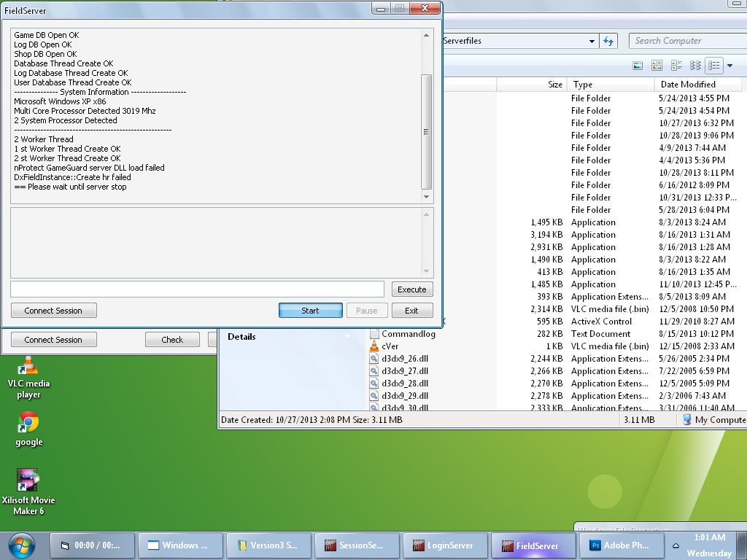The height and width of the screenshot is (560, 747).
Task: Switch to the Adobe Photoshop taskbar button
Action: coord(622,545)
